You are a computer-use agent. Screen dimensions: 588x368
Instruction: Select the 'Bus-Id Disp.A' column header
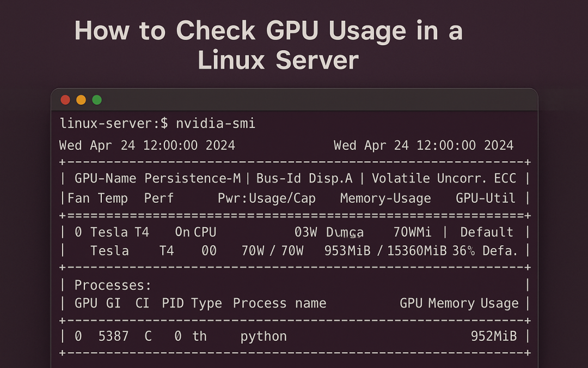(x=304, y=179)
